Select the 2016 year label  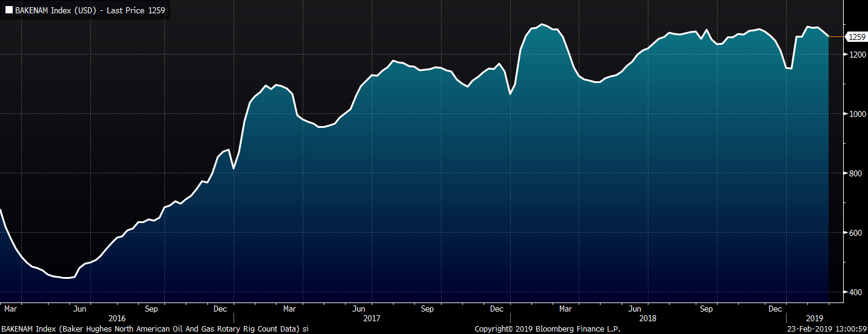[x=117, y=318]
